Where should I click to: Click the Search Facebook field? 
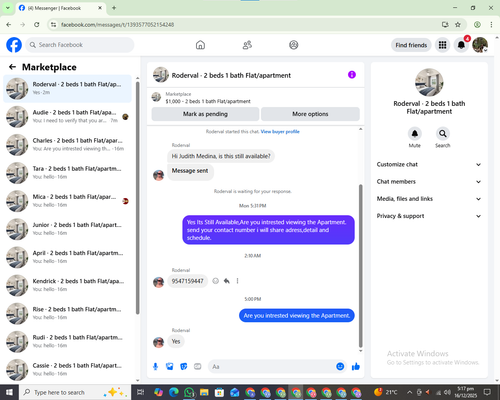pyautogui.click(x=80, y=45)
